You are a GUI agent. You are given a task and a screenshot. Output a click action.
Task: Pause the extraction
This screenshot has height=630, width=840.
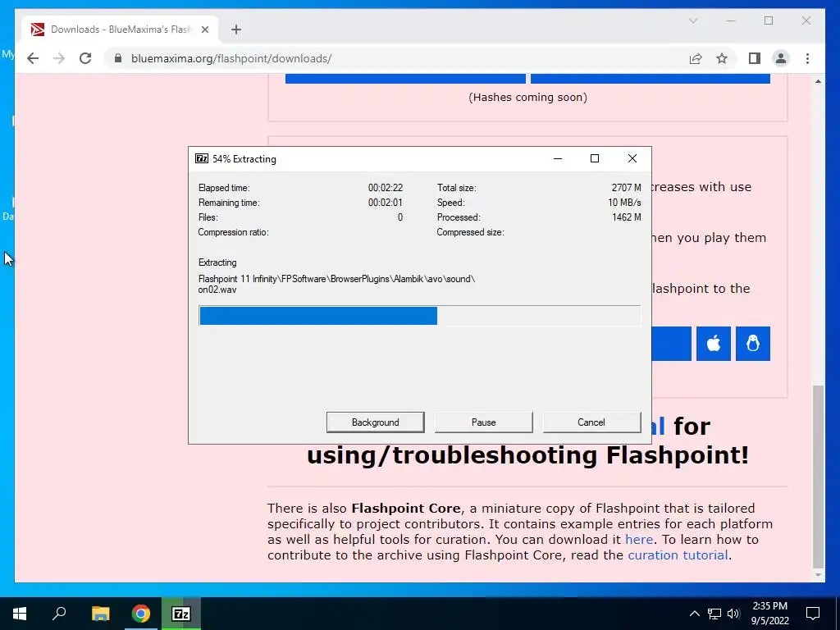(483, 422)
